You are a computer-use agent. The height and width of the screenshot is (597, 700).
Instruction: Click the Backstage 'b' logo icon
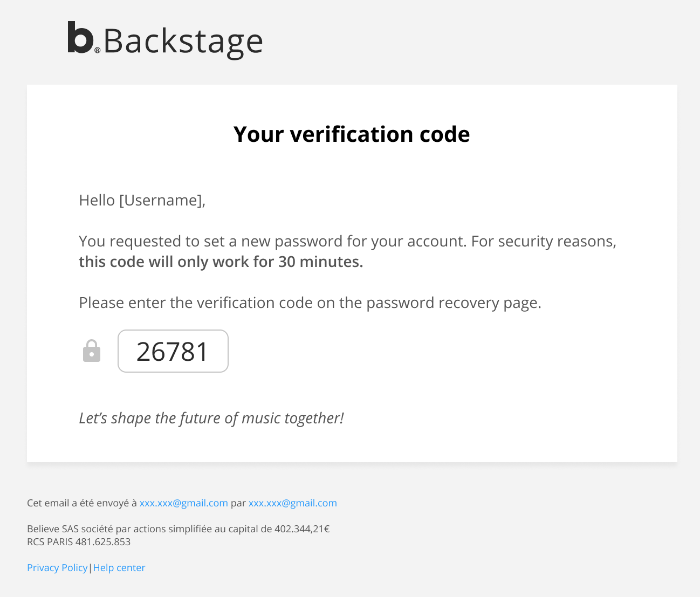(80, 38)
